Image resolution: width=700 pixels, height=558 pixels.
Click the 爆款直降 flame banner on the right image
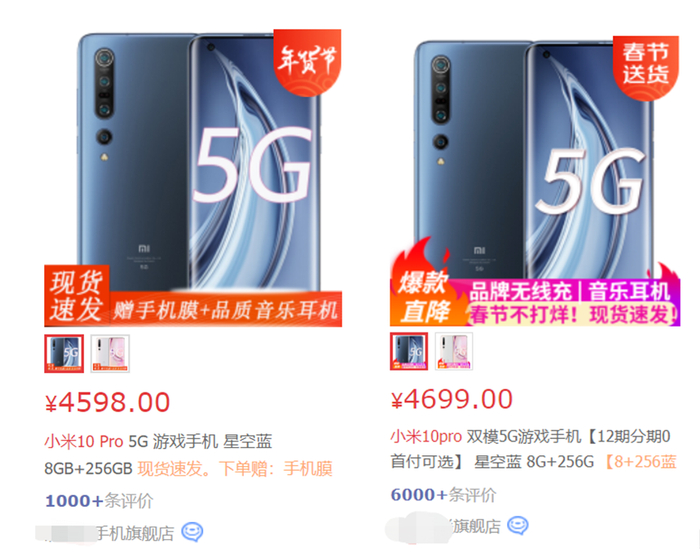tap(424, 297)
